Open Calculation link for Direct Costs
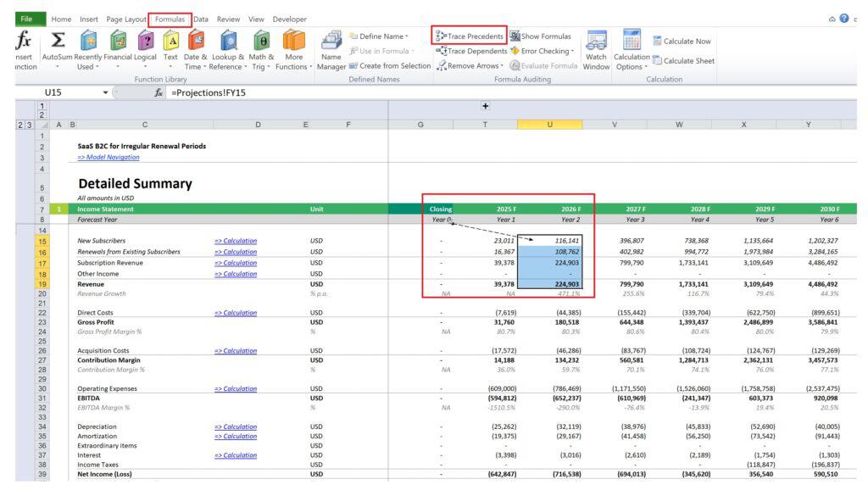This screenshot has height=496, width=868. pos(236,313)
